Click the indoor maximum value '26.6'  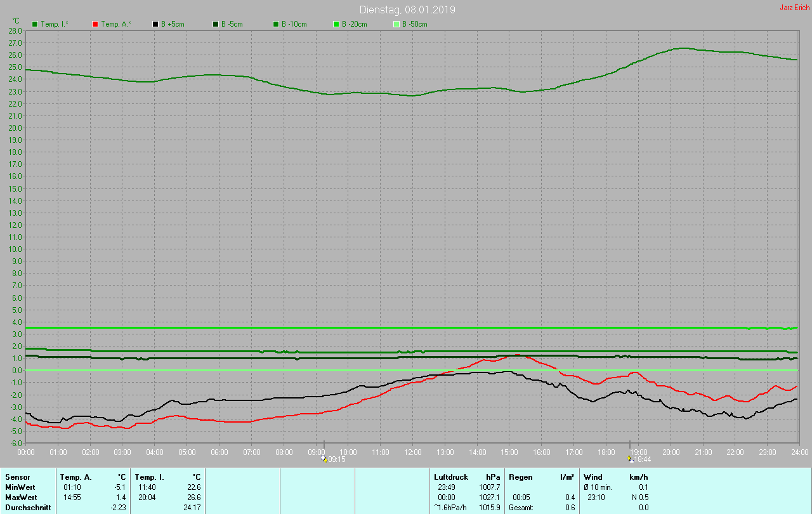click(x=194, y=497)
